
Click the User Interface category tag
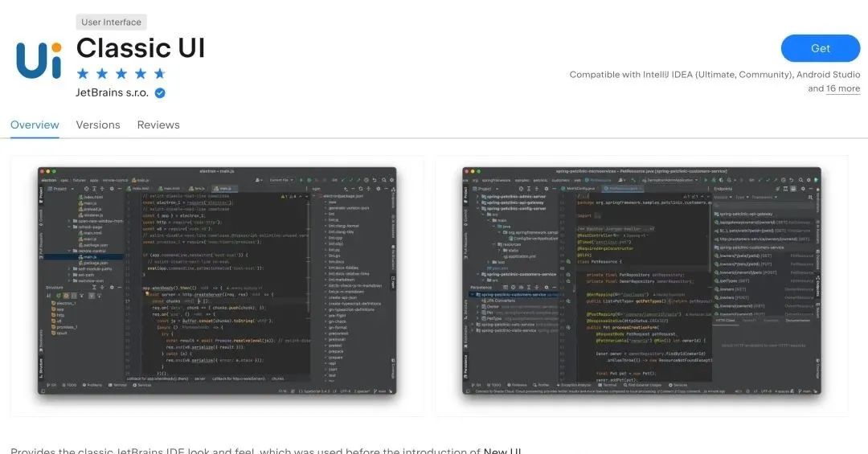(111, 22)
